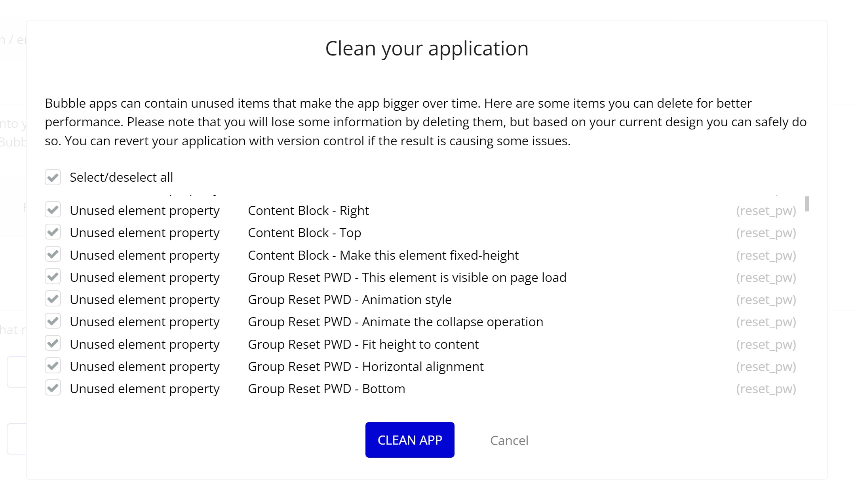The image size is (856, 504).
Task: Uncheck Group Reset PWD Animation style checkbox
Action: (x=53, y=299)
